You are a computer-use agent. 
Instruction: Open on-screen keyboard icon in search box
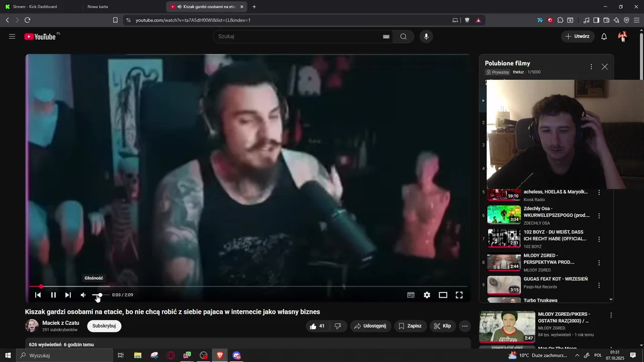(x=386, y=36)
